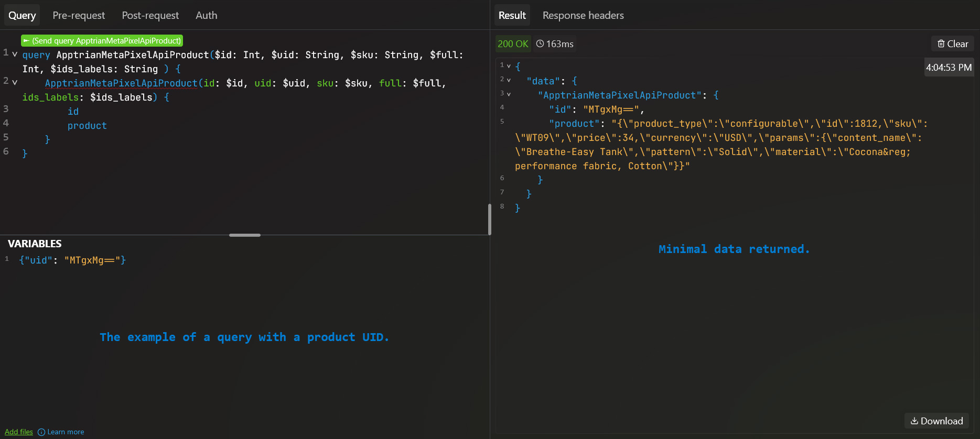Screen dimensions: 980x439
Task: Collapse result JSON line 1 fold arrow
Action: pyautogui.click(x=509, y=66)
